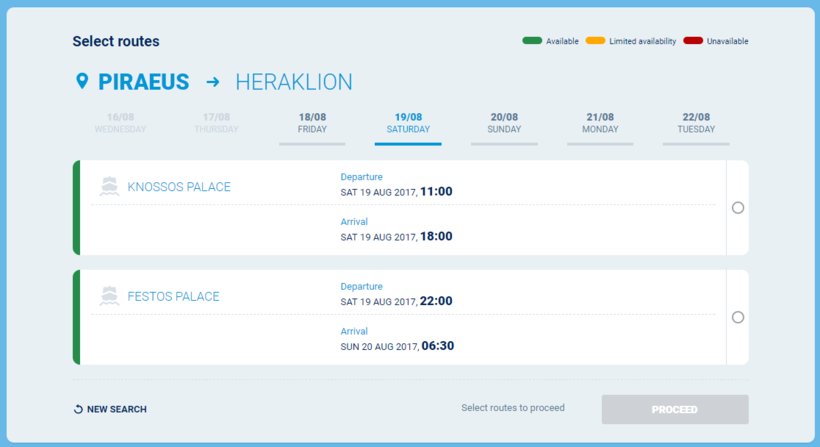Click the Festos Palace ship name

coord(173,296)
